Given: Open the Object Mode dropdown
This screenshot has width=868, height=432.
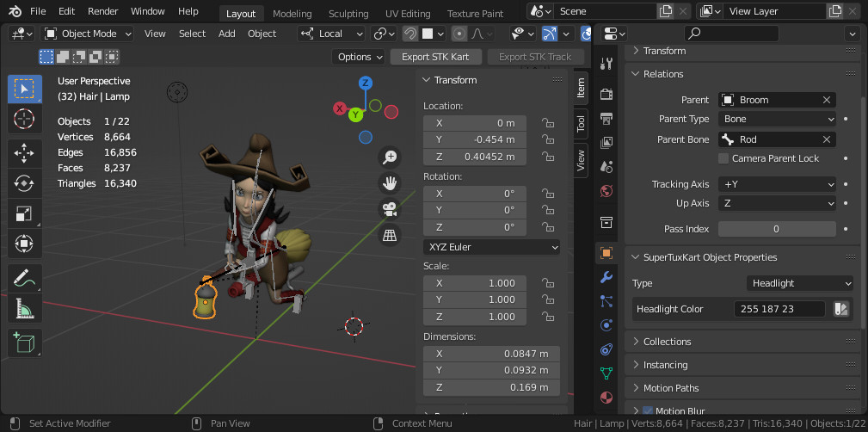Looking at the screenshot, I should (88, 34).
